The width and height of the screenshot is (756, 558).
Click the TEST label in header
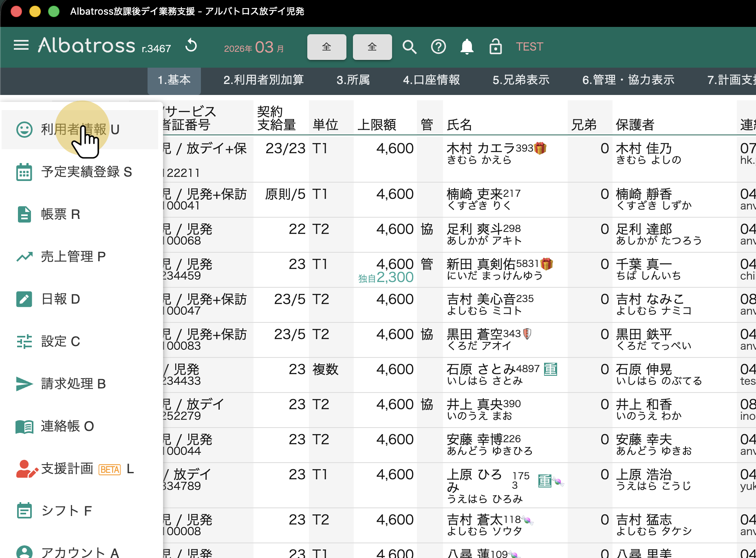[x=529, y=47]
